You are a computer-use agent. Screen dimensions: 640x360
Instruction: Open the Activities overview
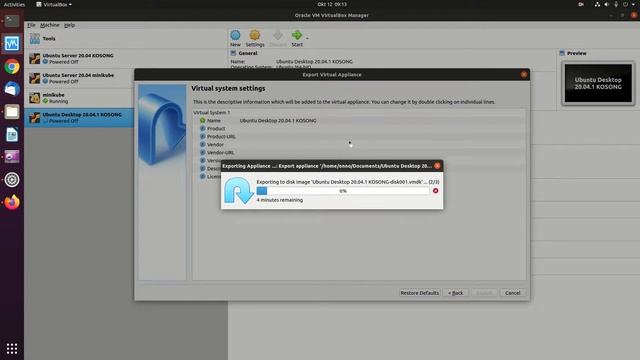pos(14,4)
